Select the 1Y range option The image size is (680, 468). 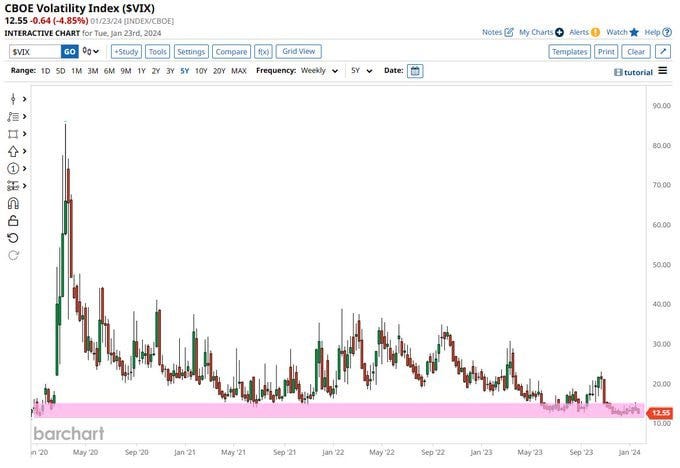pos(141,71)
